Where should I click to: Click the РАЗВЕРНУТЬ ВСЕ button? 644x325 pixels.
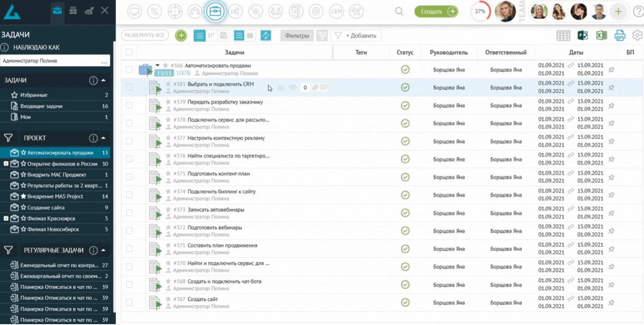(x=145, y=35)
